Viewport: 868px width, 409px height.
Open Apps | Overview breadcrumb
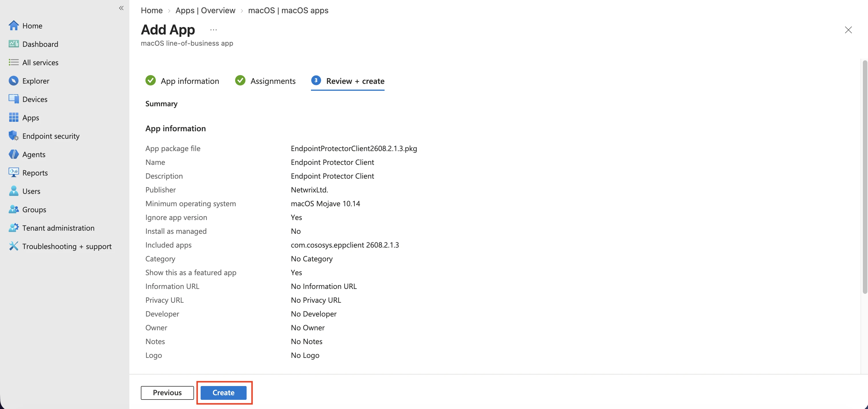205,10
